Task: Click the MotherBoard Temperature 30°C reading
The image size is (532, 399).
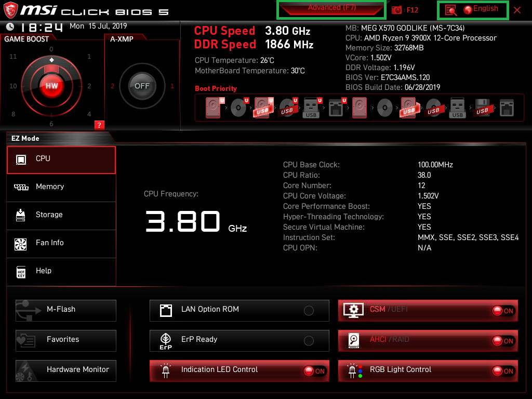Action: point(250,71)
